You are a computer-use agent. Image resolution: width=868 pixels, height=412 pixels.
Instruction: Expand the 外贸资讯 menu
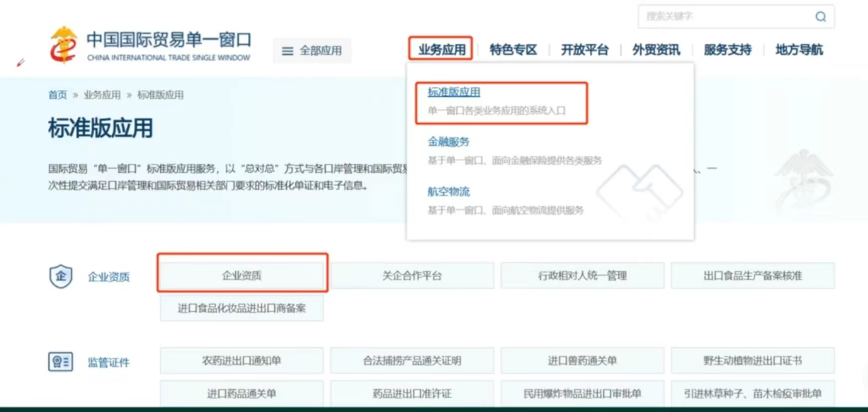656,50
